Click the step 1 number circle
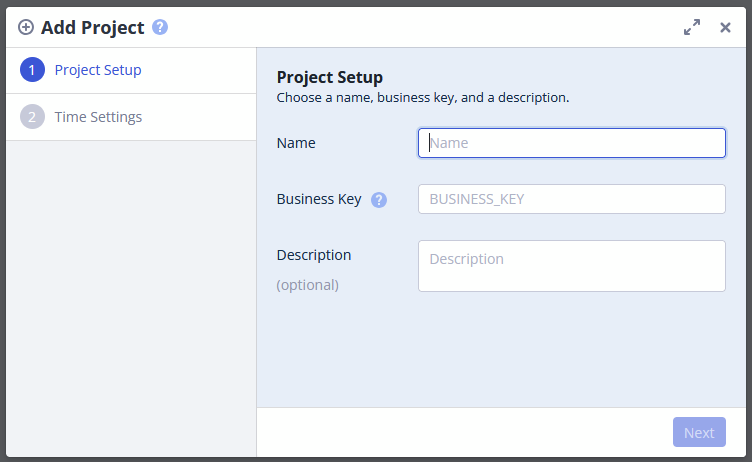This screenshot has height=462, width=752. pos(32,70)
